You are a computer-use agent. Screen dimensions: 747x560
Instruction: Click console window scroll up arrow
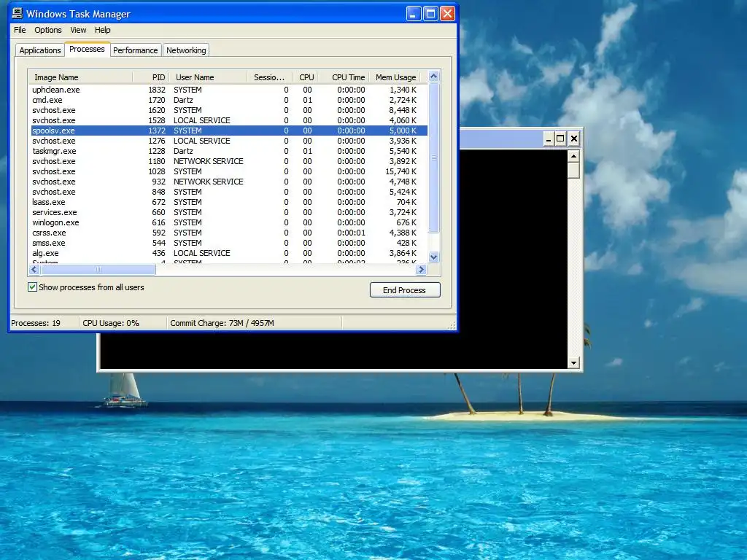point(573,156)
